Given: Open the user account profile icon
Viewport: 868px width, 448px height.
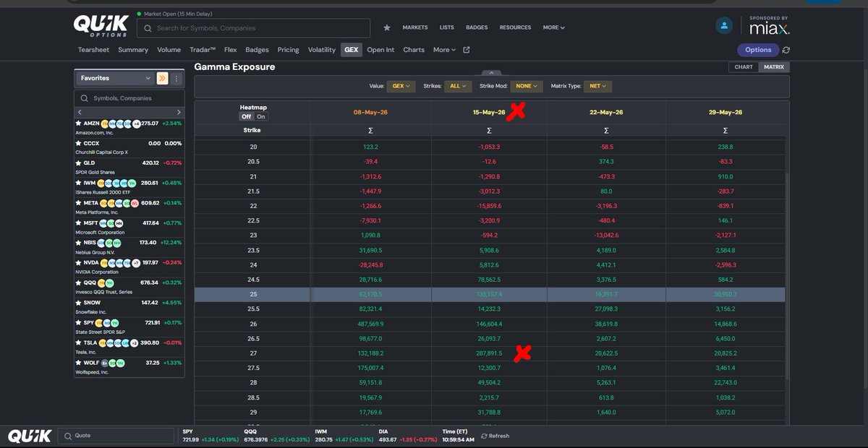Looking at the screenshot, I should click(724, 25).
